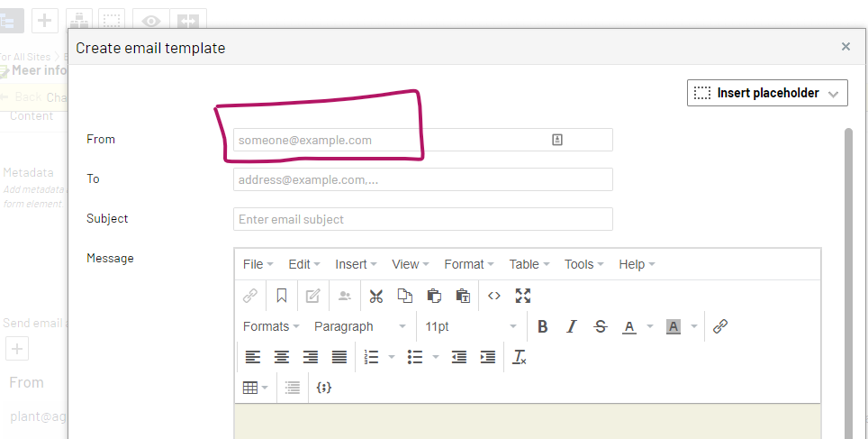
Task: Open the Table menu
Action: (x=529, y=264)
